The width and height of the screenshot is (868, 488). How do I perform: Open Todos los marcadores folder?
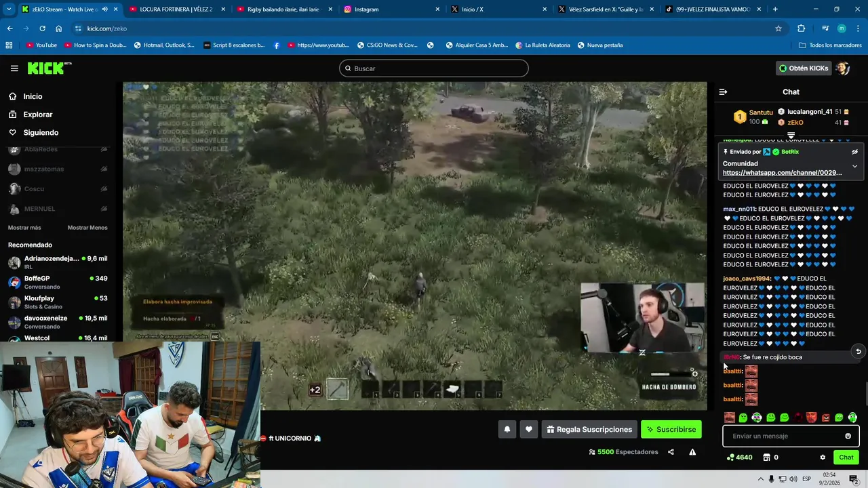(x=830, y=45)
